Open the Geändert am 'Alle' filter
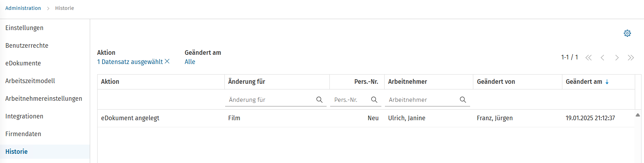644x163 pixels. pos(190,62)
